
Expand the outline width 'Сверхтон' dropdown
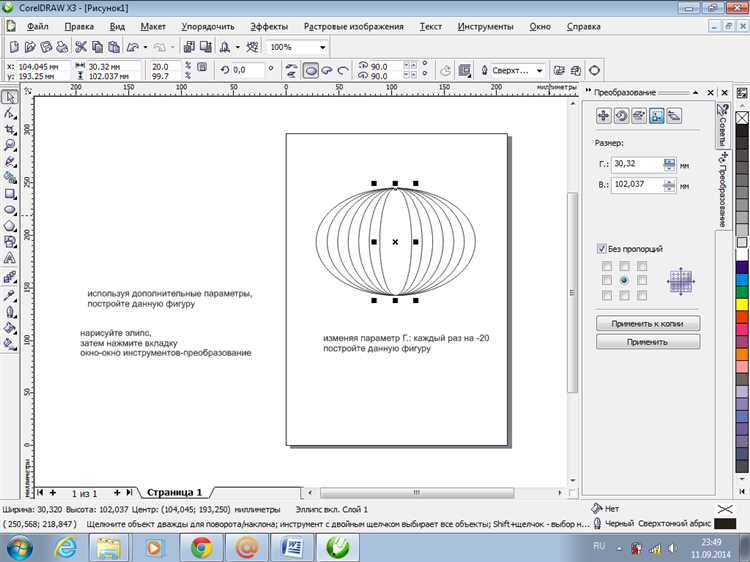[x=540, y=71]
